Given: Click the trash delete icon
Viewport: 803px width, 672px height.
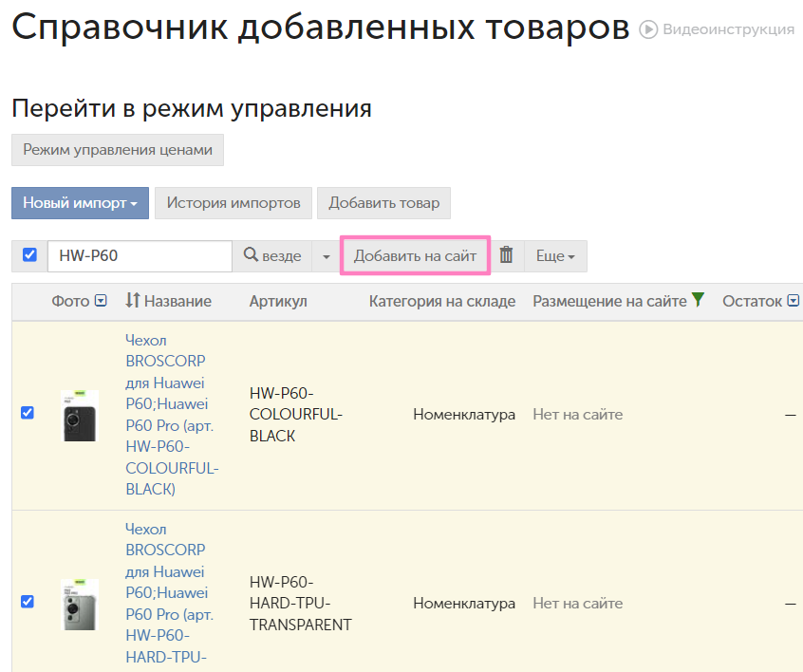Looking at the screenshot, I should [507, 255].
